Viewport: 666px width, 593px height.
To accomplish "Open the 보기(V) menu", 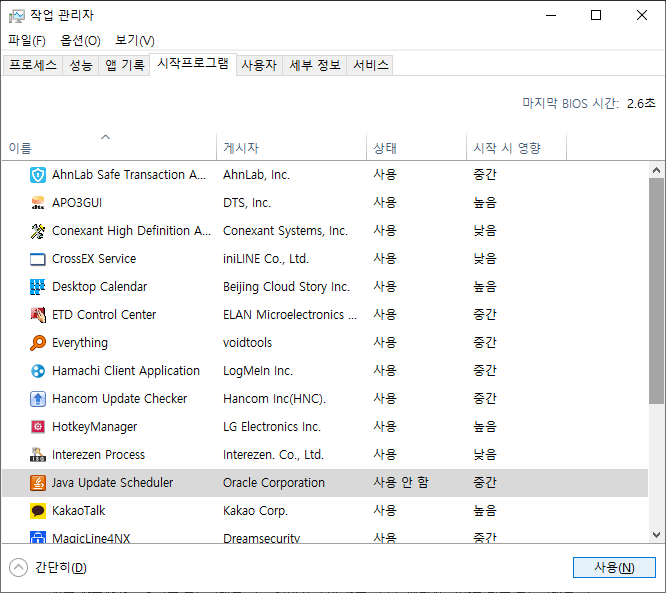I will tap(135, 40).
